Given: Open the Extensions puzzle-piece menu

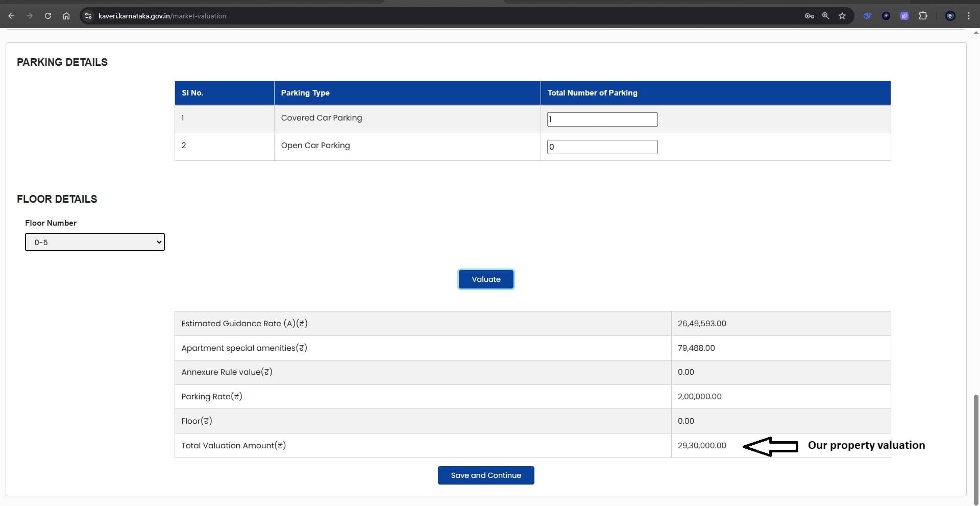Looking at the screenshot, I should [923, 16].
